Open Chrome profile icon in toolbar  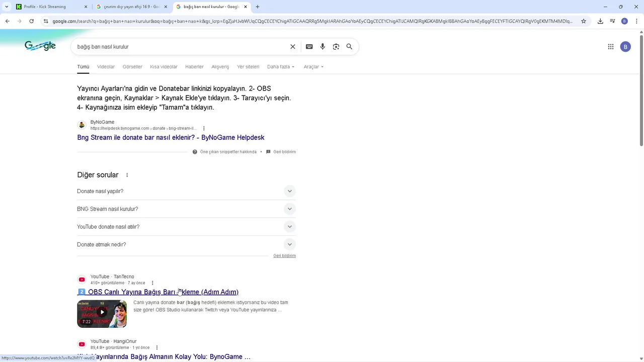tap(624, 21)
